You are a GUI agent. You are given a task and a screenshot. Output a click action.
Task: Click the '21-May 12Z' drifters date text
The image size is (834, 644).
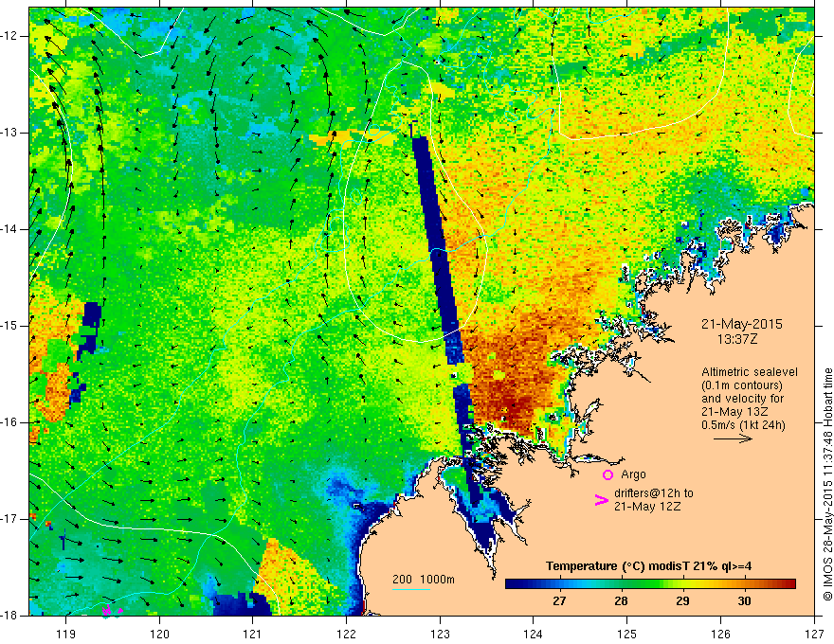click(x=646, y=507)
